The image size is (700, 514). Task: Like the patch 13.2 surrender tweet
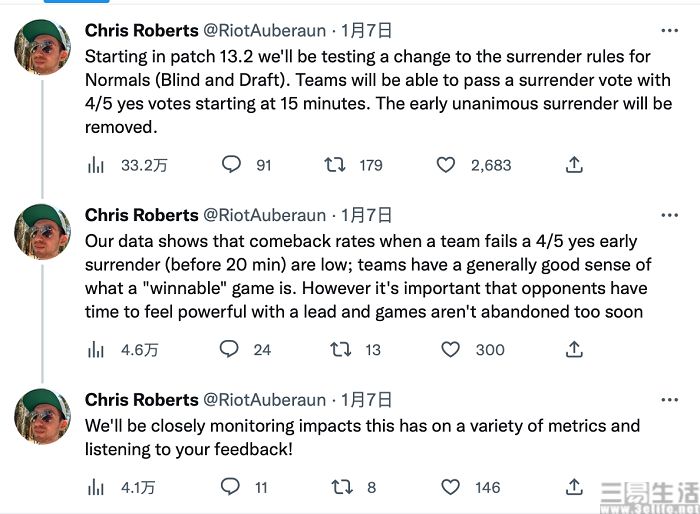tap(446, 165)
